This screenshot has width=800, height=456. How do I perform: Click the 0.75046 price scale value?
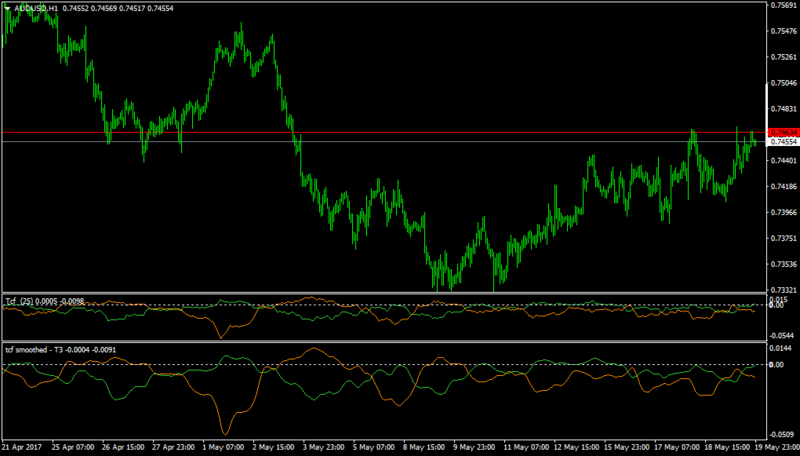tap(784, 83)
